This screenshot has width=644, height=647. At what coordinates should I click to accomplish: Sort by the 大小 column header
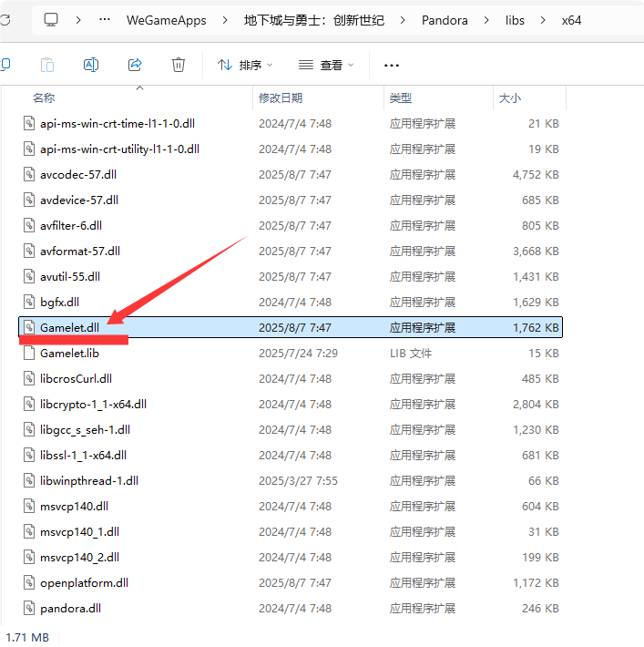coord(510,98)
